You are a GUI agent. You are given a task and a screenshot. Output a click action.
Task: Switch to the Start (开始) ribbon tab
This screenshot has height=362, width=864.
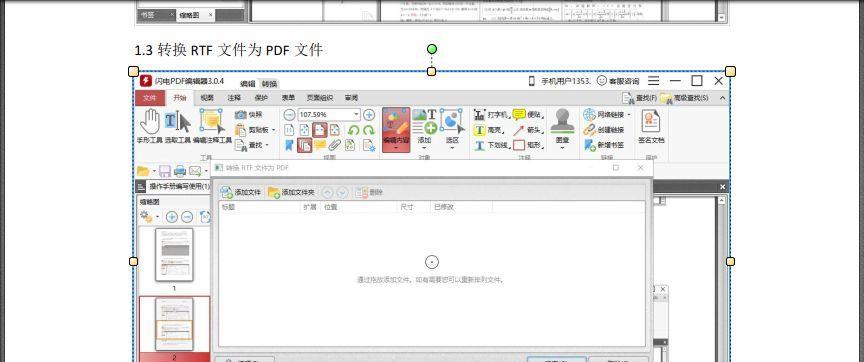point(180,98)
